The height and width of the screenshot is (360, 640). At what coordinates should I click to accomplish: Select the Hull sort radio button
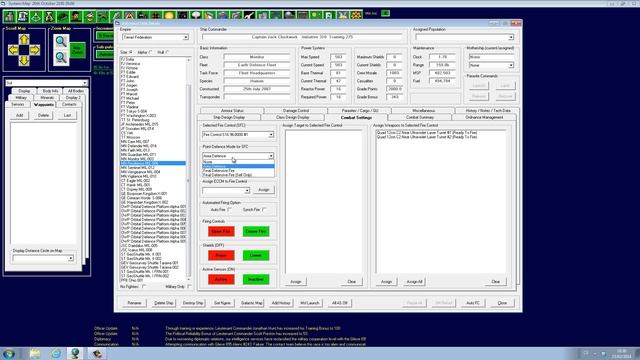pyautogui.click(x=167, y=52)
